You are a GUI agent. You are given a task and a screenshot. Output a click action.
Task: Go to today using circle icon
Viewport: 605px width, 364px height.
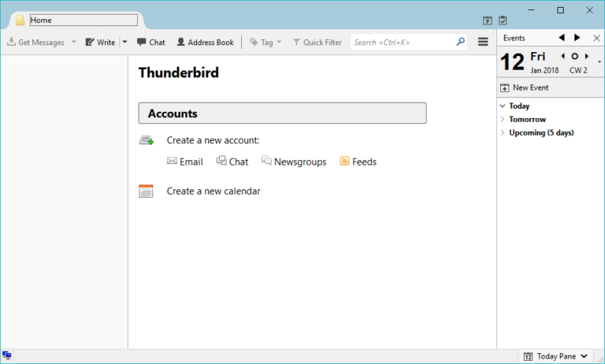(x=574, y=57)
